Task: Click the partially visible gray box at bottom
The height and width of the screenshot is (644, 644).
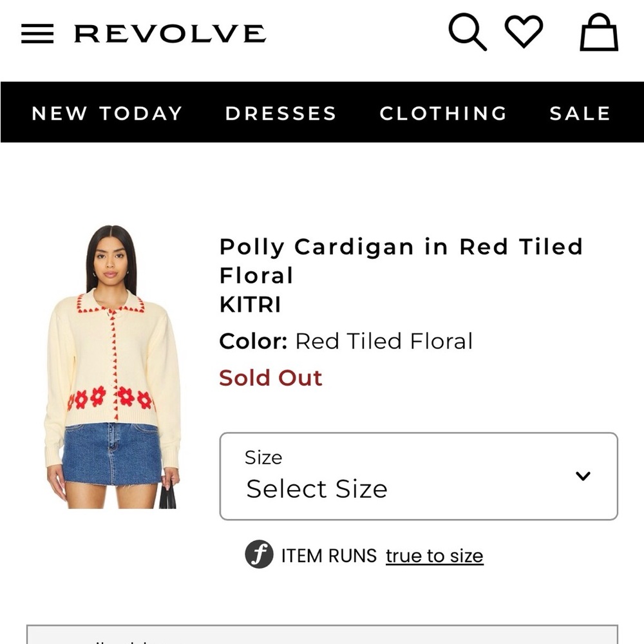Action: point(322,634)
